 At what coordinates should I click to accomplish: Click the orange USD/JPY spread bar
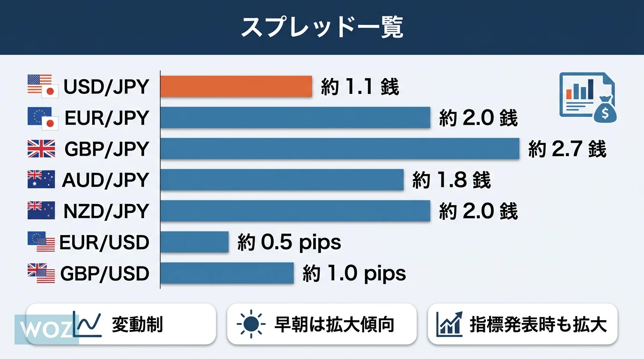pyautogui.click(x=236, y=86)
